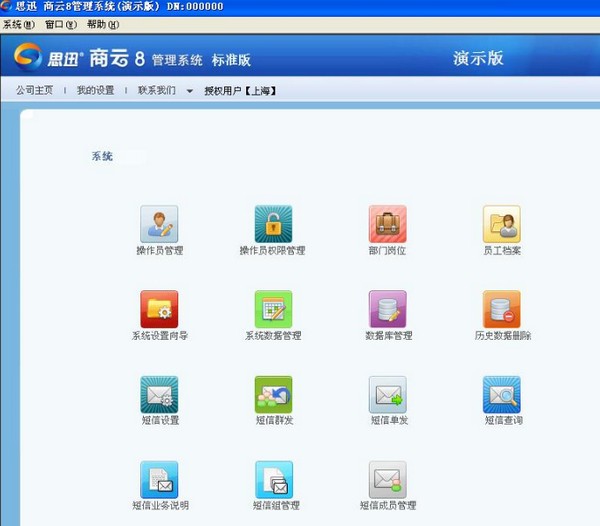600x526 pixels.
Task: Click the 短信成员管理 text label
Action: (x=388, y=505)
